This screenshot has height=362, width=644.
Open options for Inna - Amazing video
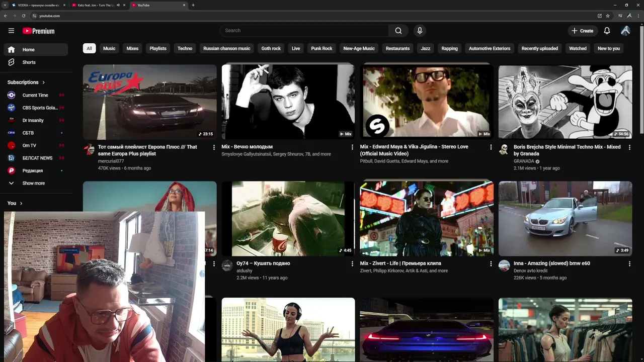629,263
